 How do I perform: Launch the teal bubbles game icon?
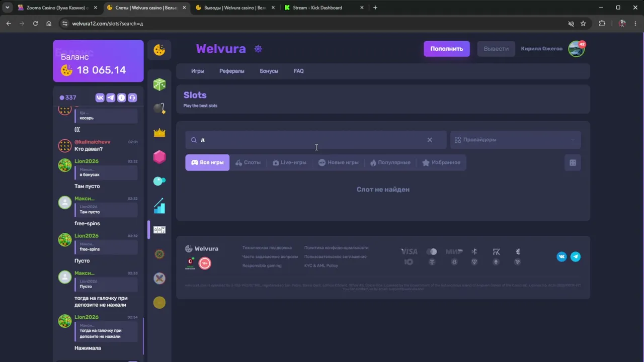159,181
